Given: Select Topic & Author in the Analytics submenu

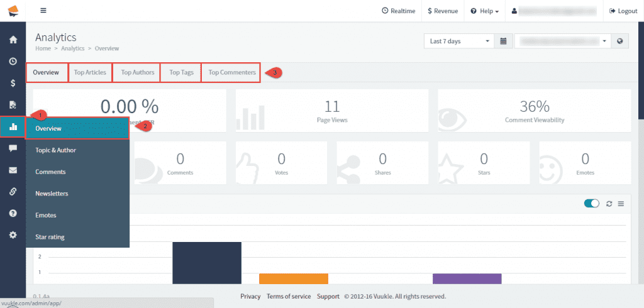Looking at the screenshot, I should point(56,150).
